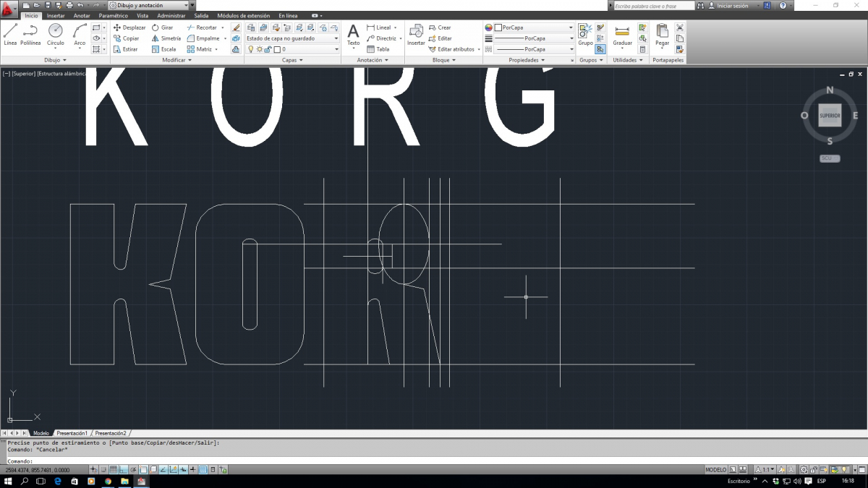Viewport: 868px width, 488px height.
Task: Toggle group selection highlighted icon in Grupos panel
Action: pyautogui.click(x=600, y=49)
